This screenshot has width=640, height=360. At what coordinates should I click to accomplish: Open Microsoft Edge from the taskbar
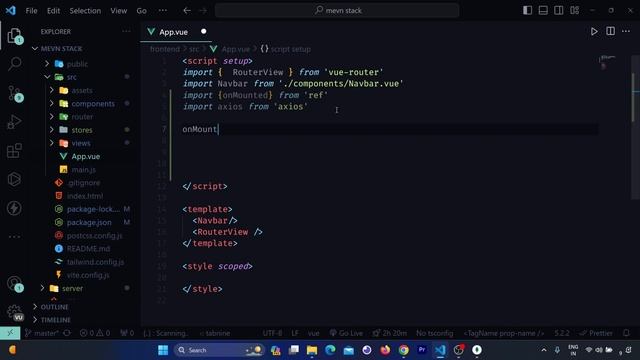click(330, 350)
